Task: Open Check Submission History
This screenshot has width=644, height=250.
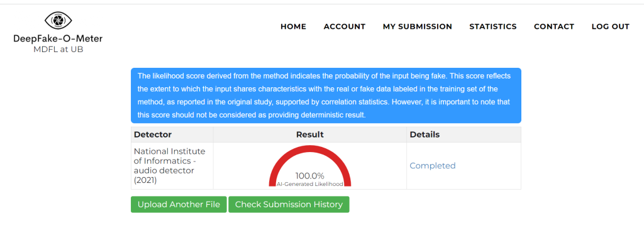Action: [x=289, y=204]
